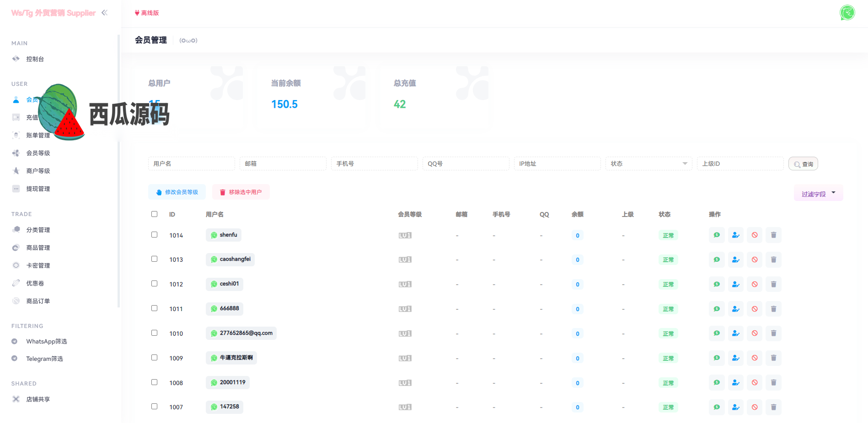Edit user shenfu with the blue person icon

pyautogui.click(x=735, y=235)
